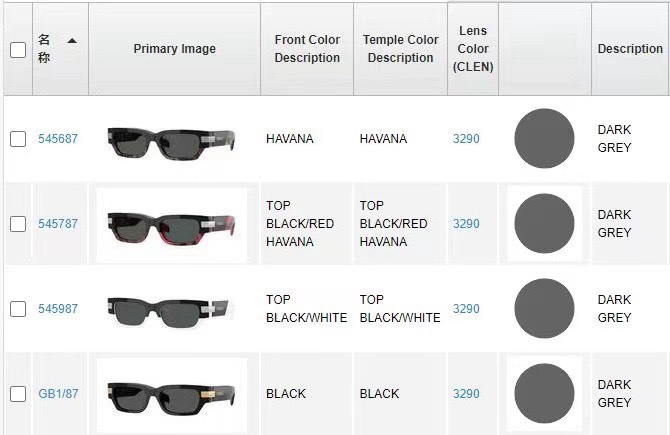Click the Lens Color (CLEN) header

pyautogui.click(x=473, y=49)
